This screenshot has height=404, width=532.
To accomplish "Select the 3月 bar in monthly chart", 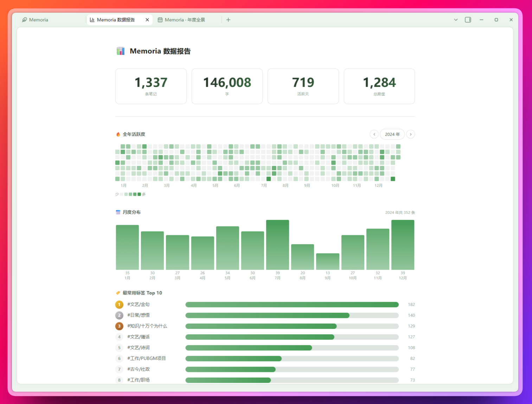I will click(178, 252).
